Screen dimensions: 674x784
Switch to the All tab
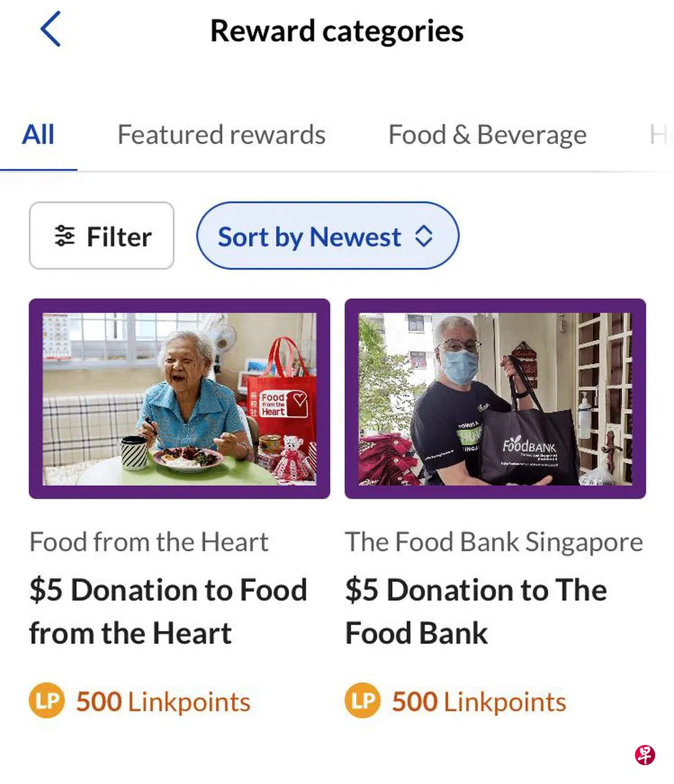point(38,135)
